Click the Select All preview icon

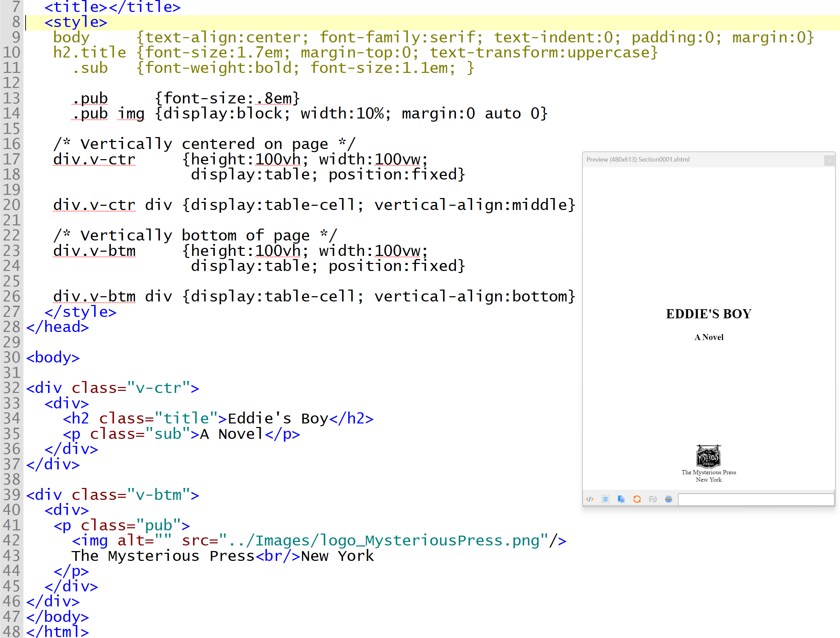[605, 499]
